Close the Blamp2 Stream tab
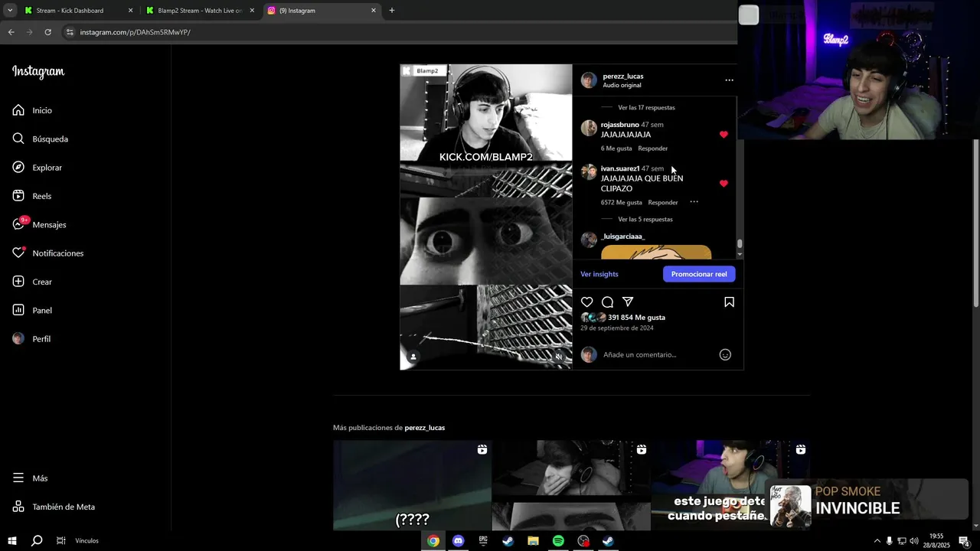Viewport: 980px width, 551px height. click(x=252, y=11)
